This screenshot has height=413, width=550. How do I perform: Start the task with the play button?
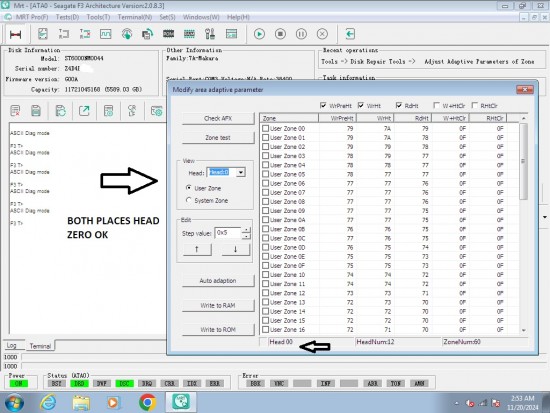[x=259, y=34]
